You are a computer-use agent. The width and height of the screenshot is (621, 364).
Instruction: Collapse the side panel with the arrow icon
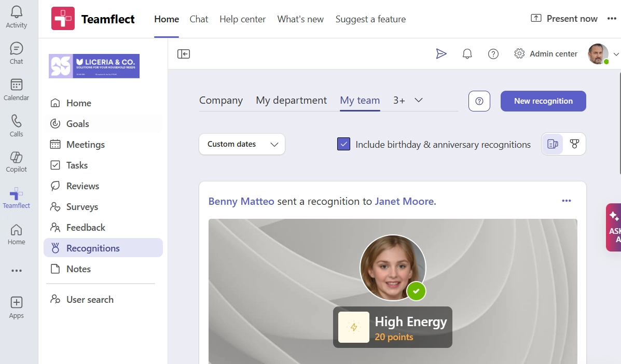point(183,53)
